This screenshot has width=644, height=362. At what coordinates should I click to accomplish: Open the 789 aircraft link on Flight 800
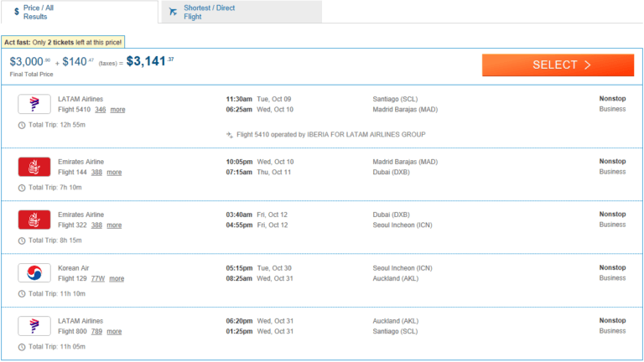(96, 331)
